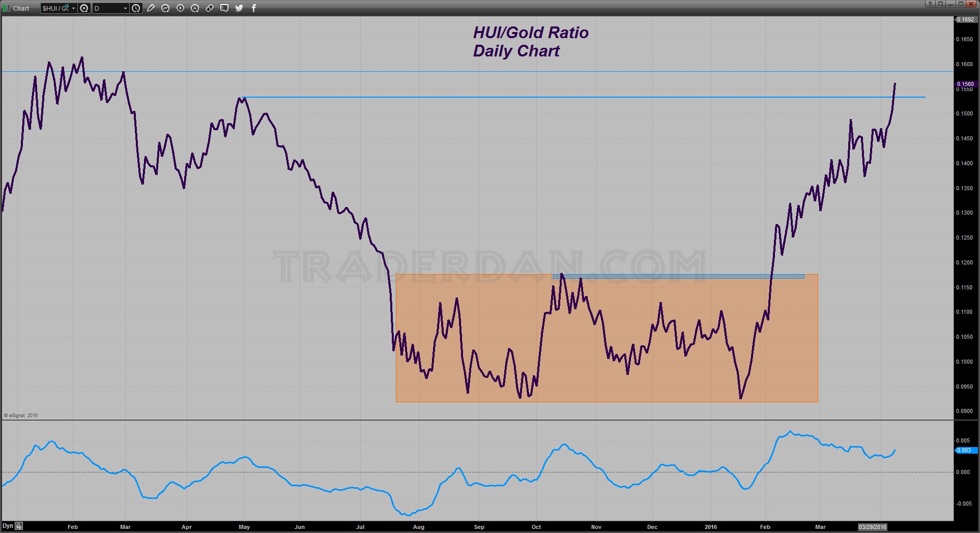Click the Dyn label on the time axis
This screenshot has width=980, height=533.
[x=8, y=526]
